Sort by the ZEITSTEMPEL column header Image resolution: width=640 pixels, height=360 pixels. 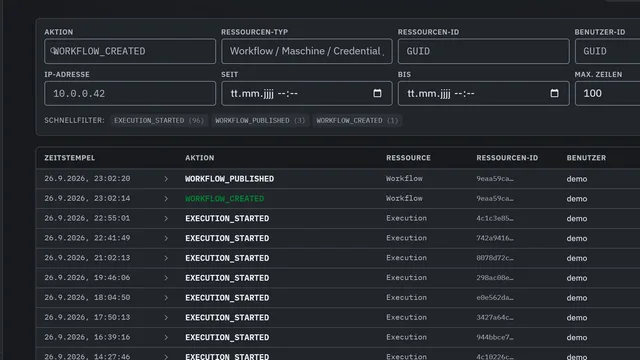tap(69, 158)
